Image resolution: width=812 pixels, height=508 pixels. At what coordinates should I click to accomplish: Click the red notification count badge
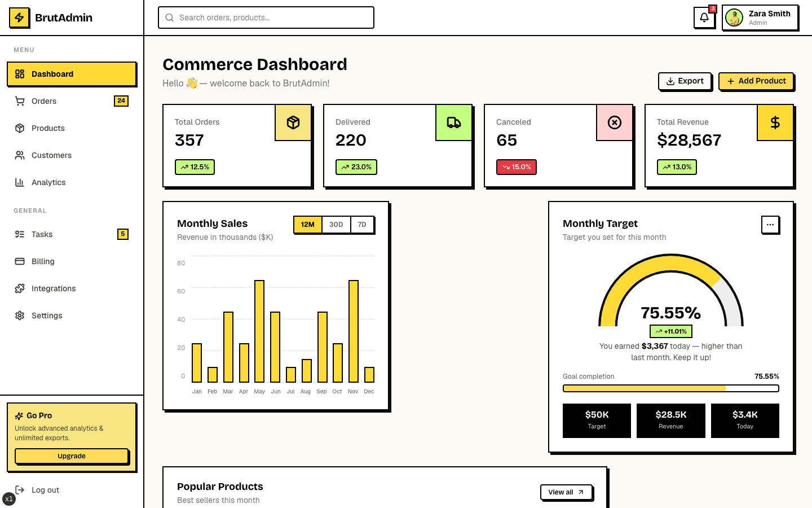click(713, 8)
